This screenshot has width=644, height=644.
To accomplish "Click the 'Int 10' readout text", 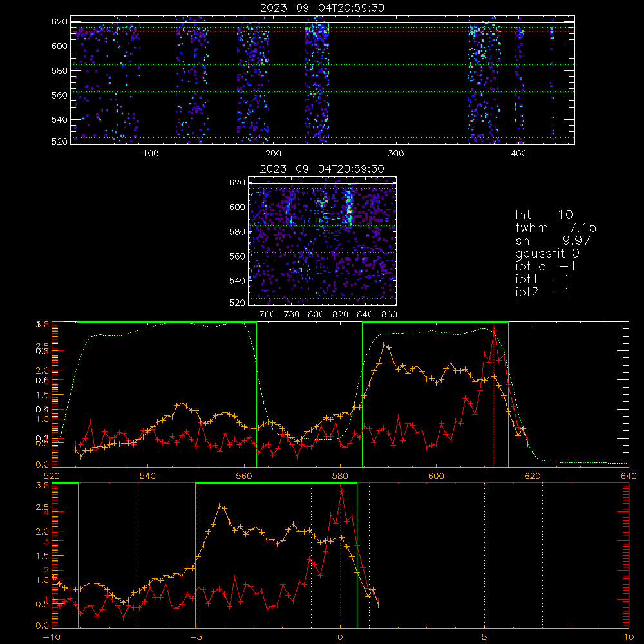I will [x=544, y=214].
